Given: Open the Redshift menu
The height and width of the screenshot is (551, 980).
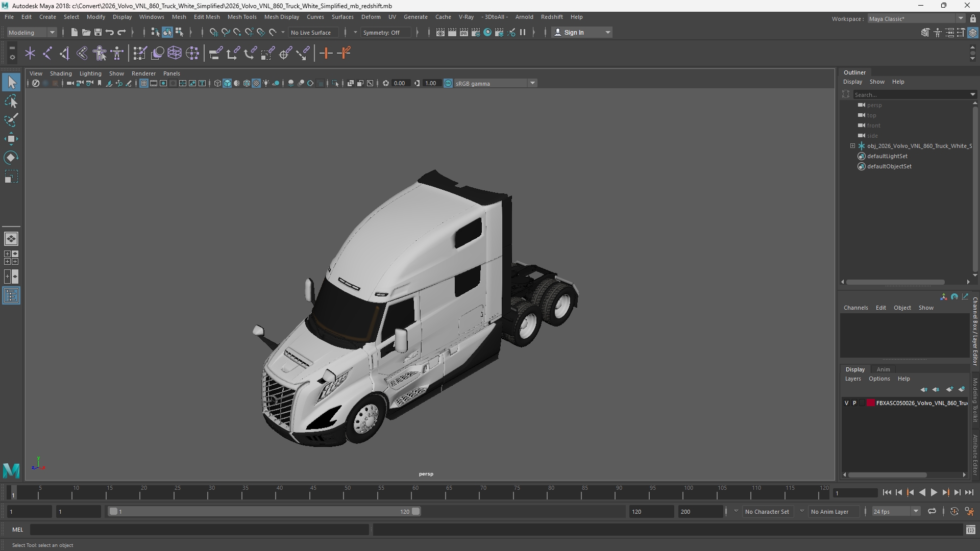Looking at the screenshot, I should [x=552, y=17].
